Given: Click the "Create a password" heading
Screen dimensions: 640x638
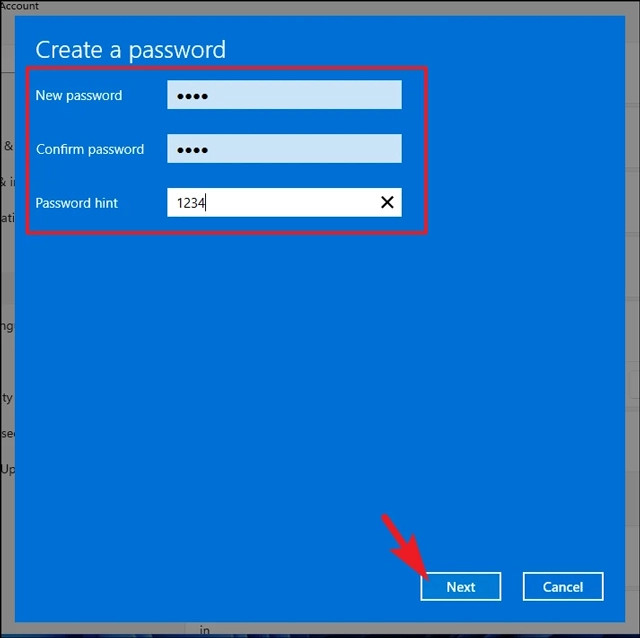Looking at the screenshot, I should tap(130, 50).
